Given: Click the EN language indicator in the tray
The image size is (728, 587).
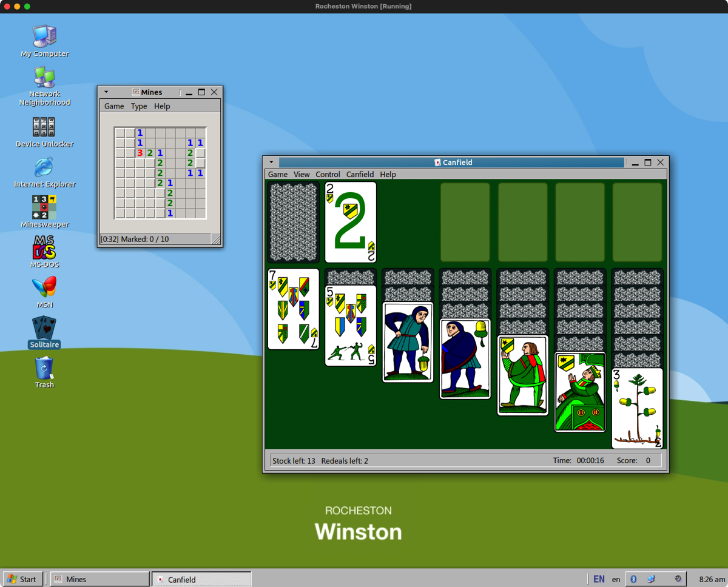Looking at the screenshot, I should click(x=599, y=579).
